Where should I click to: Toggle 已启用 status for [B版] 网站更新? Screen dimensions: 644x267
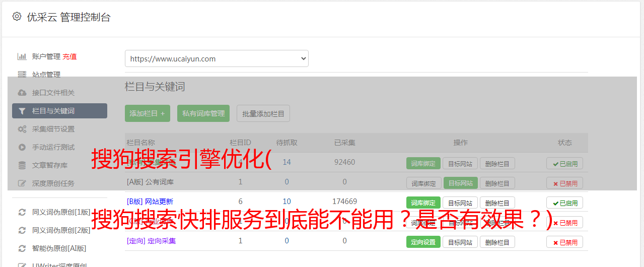click(x=564, y=203)
